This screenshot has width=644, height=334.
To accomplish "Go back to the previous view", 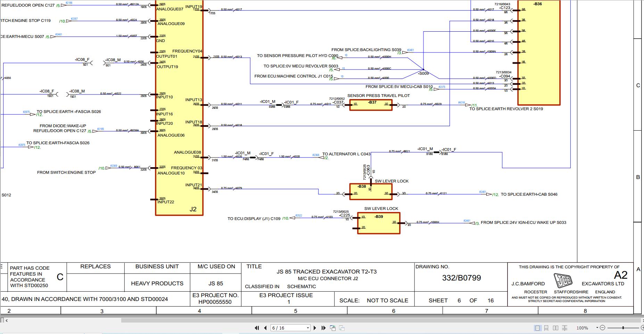I will (333, 327).
